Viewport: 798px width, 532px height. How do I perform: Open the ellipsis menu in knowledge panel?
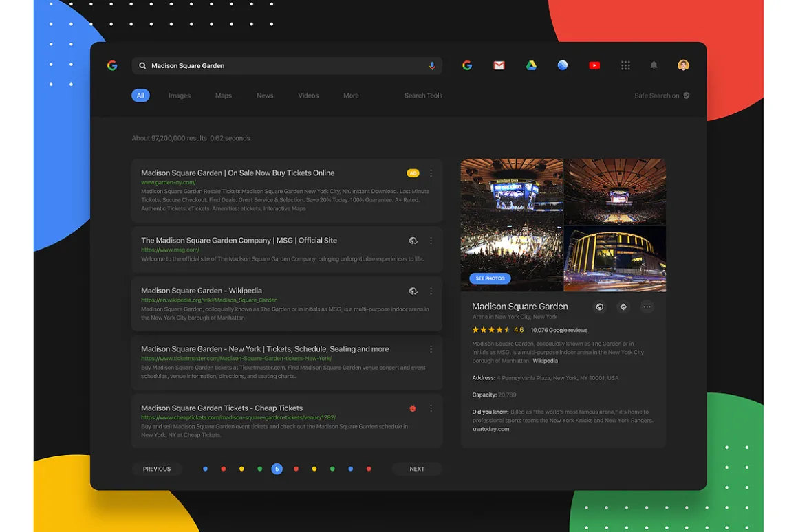tap(647, 307)
